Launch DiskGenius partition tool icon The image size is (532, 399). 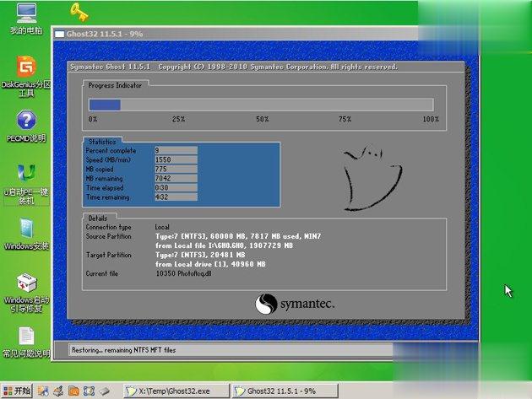tap(26, 76)
